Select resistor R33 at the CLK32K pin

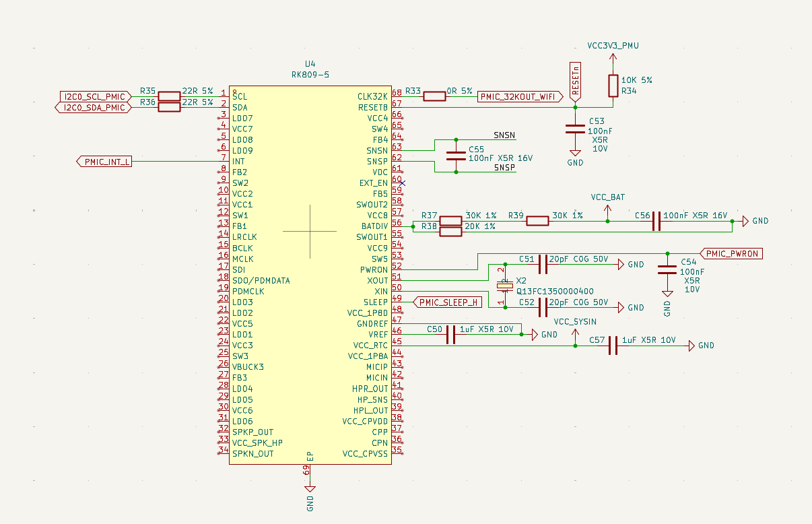click(x=434, y=96)
